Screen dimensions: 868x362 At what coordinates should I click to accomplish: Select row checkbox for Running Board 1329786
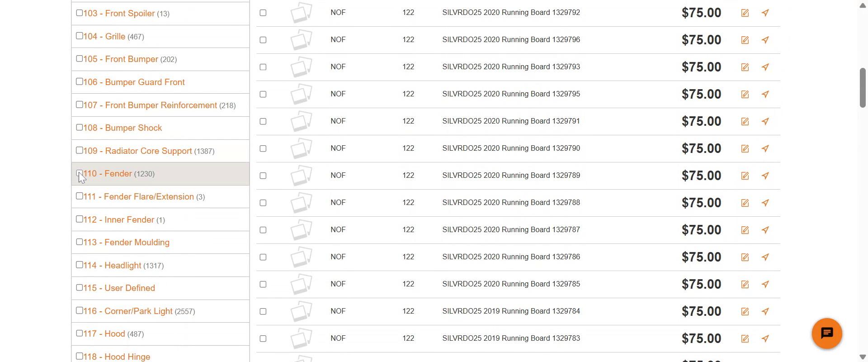coord(263,257)
